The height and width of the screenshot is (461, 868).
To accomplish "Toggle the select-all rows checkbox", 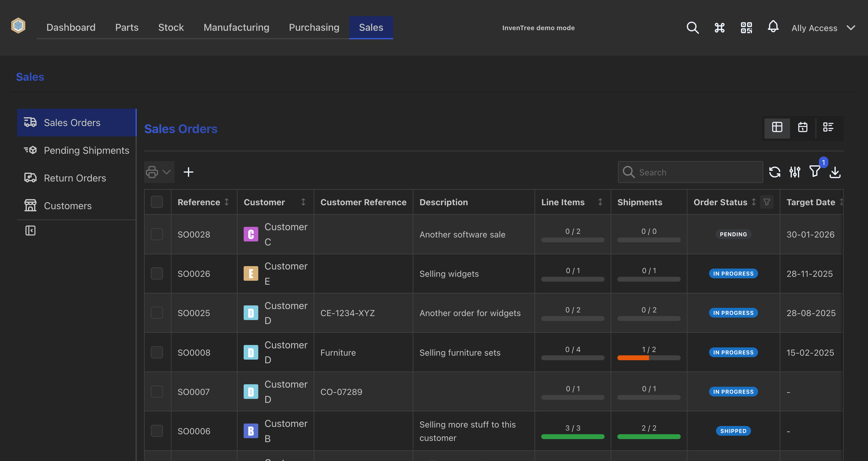I will pos(157,202).
